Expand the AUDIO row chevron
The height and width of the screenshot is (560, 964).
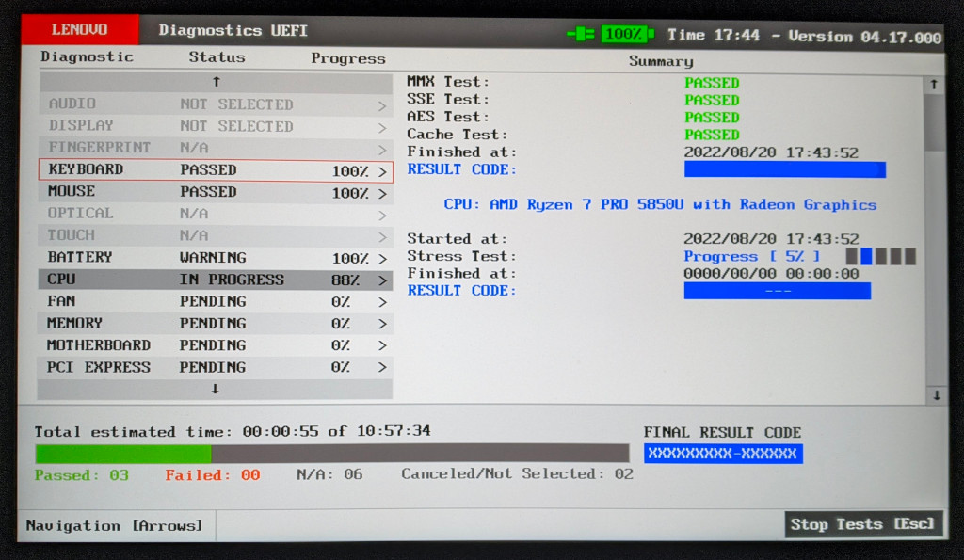(382, 105)
